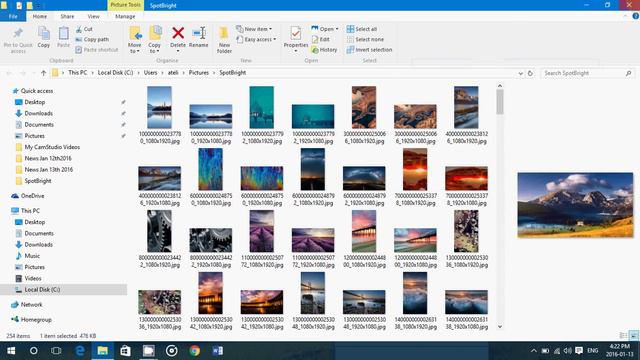Open Microsoft Word from the taskbar
640x360 pixels.
coord(217,350)
